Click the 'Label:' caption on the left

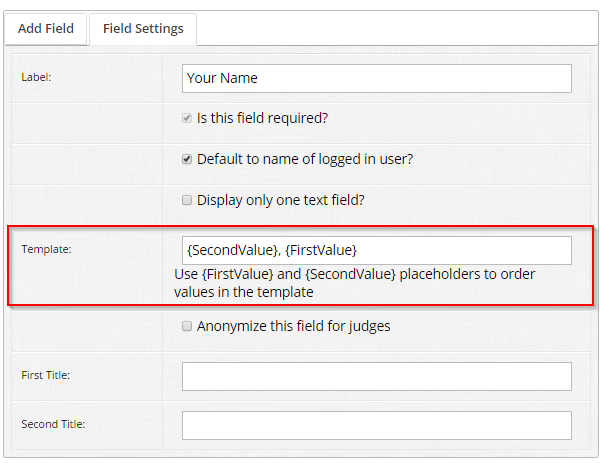[36, 78]
